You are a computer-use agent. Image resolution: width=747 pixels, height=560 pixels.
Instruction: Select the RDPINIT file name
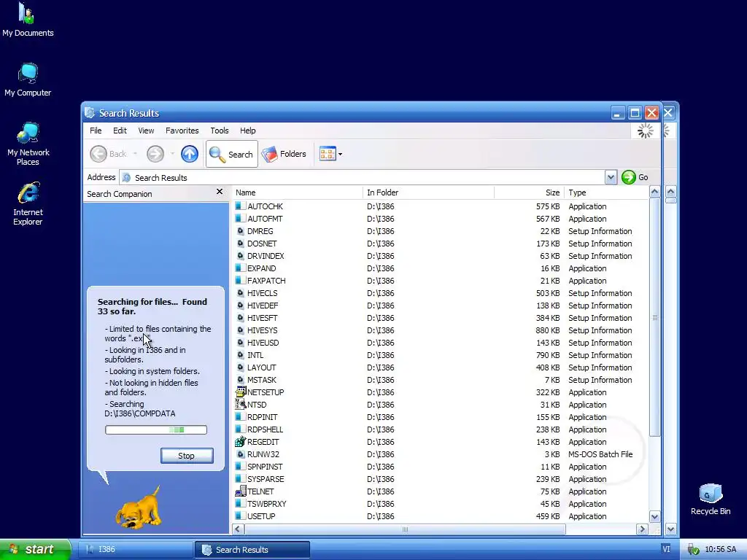[262, 417]
